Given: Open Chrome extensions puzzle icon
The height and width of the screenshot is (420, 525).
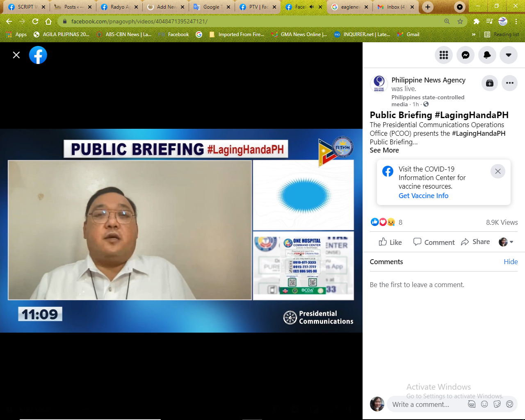Looking at the screenshot, I should point(476,21).
